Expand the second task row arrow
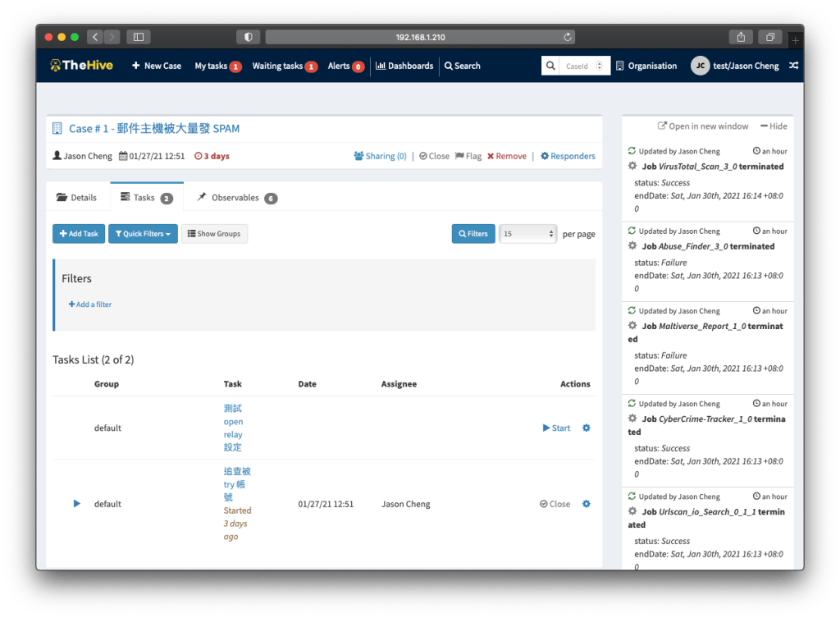Image resolution: width=840 pixels, height=618 pixels. 77,504
